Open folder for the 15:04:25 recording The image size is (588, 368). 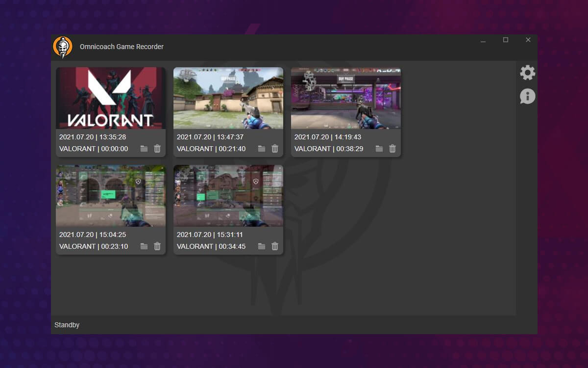coord(144,246)
